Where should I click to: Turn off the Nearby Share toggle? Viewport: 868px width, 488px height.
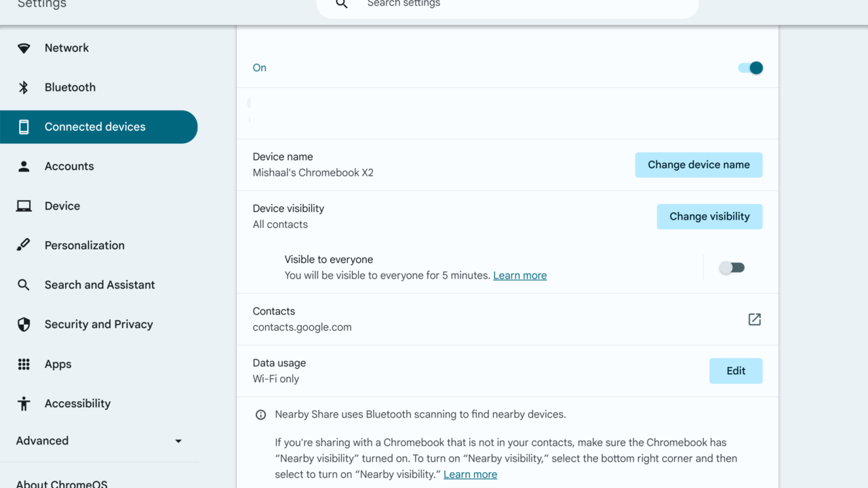(x=751, y=68)
